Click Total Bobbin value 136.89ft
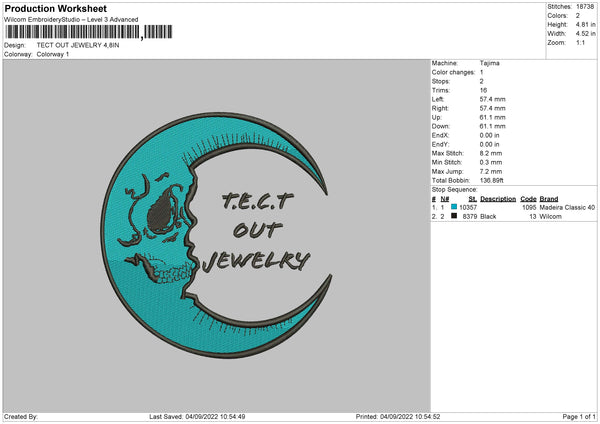The height and width of the screenshot is (424, 600). tap(492, 180)
